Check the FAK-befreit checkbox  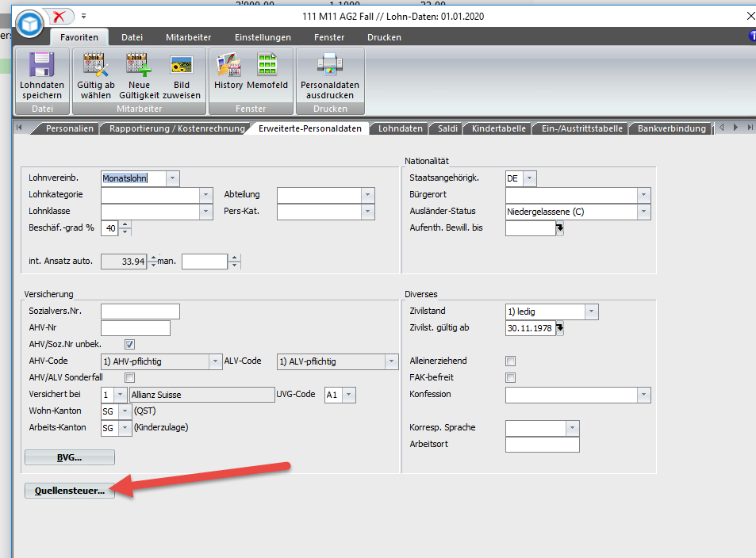(511, 377)
